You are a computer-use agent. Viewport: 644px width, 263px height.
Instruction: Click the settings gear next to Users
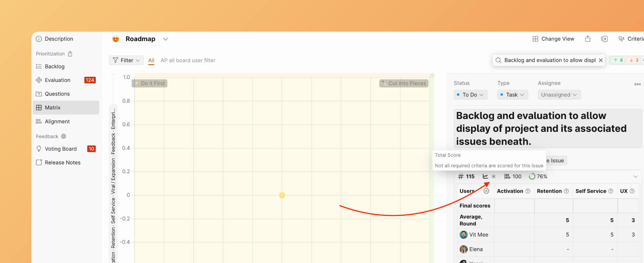pos(486,191)
